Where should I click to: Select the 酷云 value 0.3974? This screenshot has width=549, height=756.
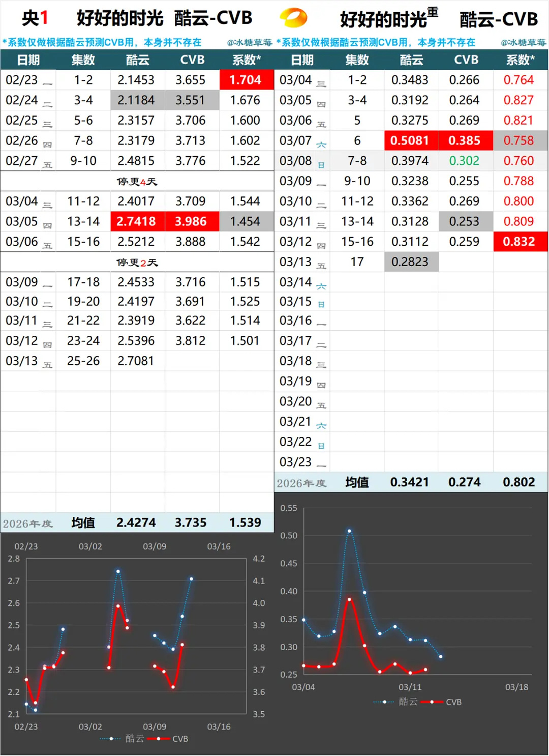pos(410,161)
